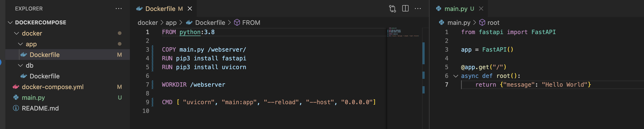Switch to the Dockerfile tab
The height and width of the screenshot is (129, 644).
click(x=160, y=9)
